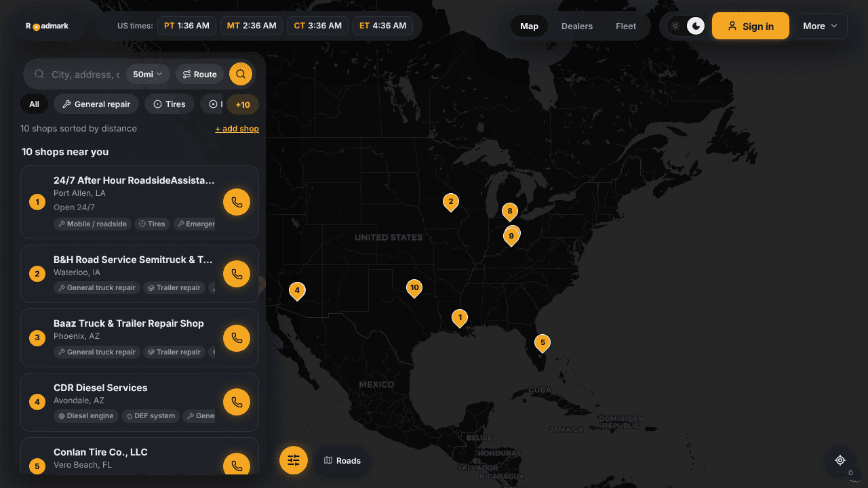868x488 pixels.
Task: Click the + add shop link
Action: coord(237,129)
